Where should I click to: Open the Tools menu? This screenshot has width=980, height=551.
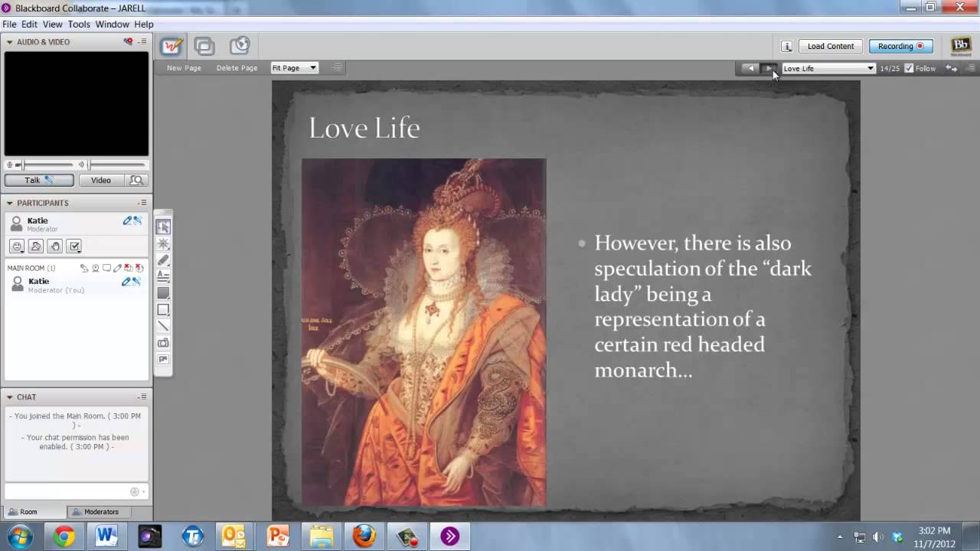pyautogui.click(x=79, y=24)
